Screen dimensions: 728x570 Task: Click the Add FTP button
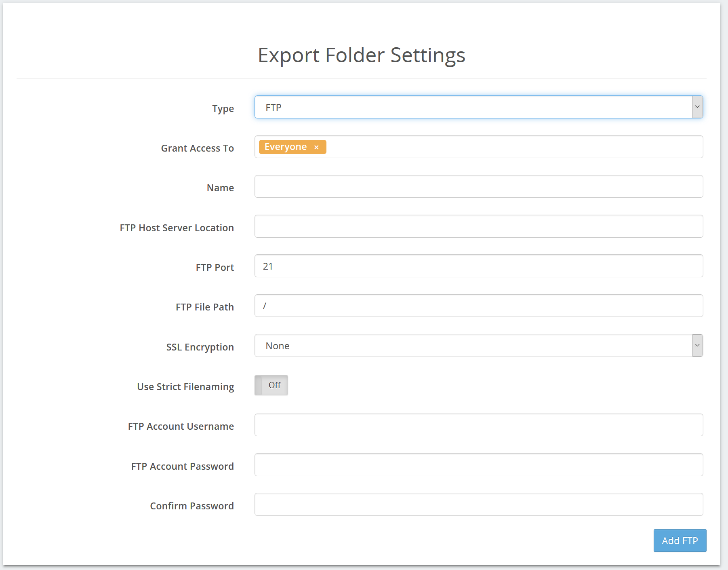pyautogui.click(x=680, y=540)
